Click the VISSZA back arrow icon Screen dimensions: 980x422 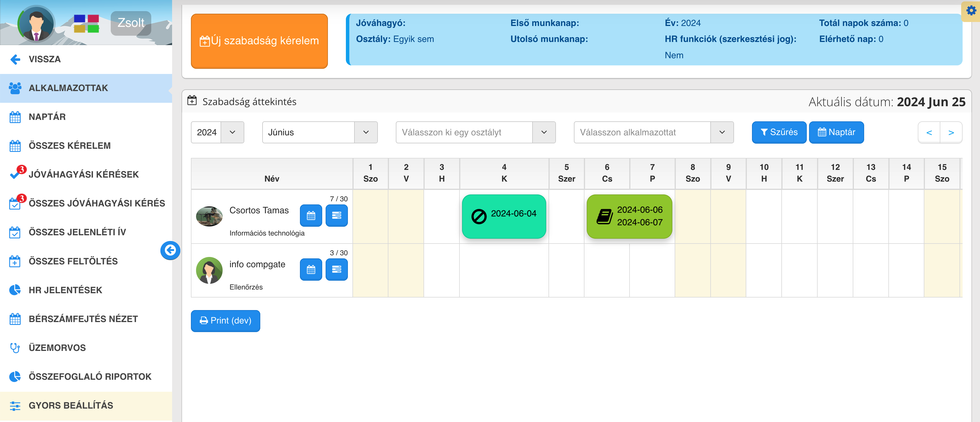pyautogui.click(x=15, y=59)
